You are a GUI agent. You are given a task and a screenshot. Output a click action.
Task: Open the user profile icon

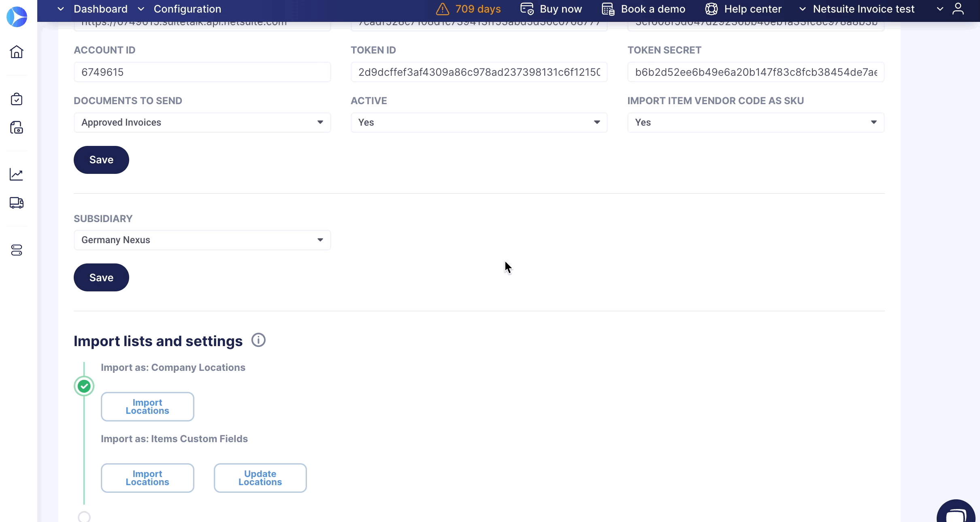[959, 9]
